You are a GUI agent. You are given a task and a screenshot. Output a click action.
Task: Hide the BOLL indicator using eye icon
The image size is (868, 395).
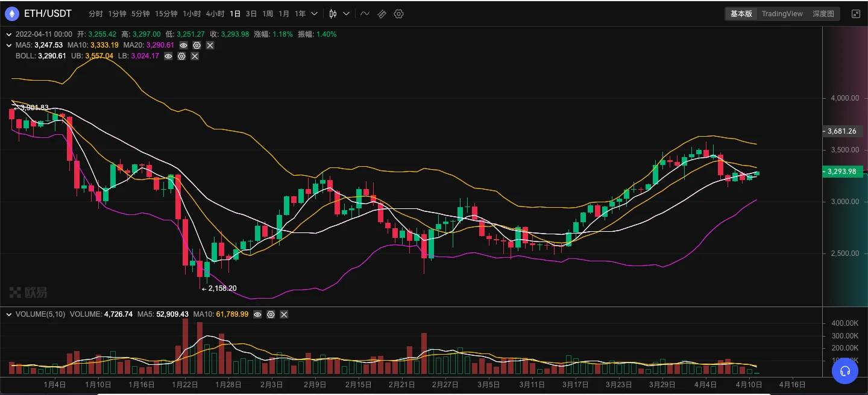[168, 56]
